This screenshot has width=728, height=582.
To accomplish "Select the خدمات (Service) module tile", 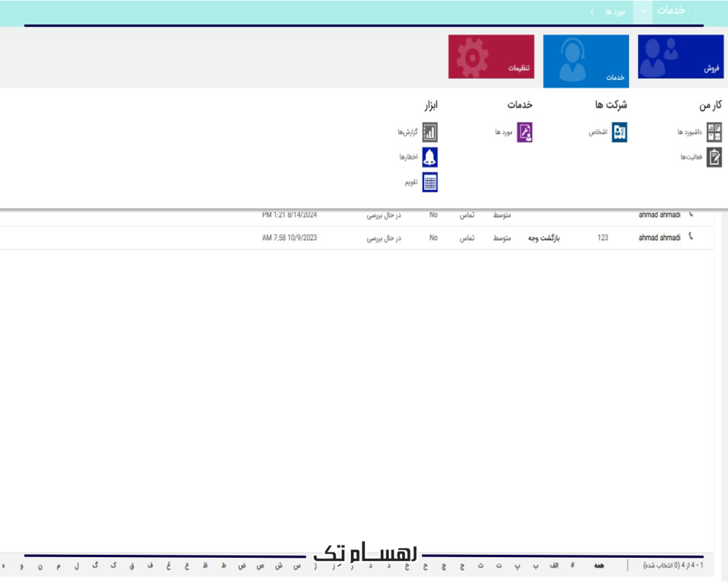I will [585, 61].
